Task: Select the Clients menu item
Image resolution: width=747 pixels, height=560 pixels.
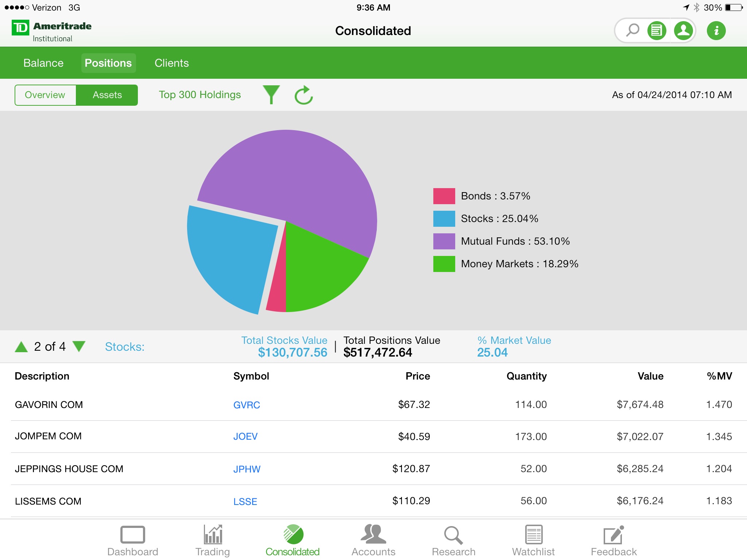Action: 171,63
